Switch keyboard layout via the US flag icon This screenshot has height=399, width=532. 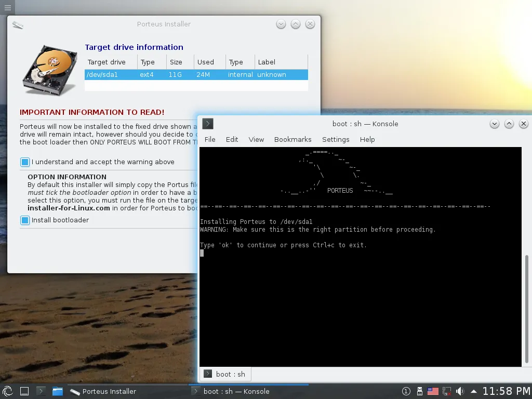433,391
